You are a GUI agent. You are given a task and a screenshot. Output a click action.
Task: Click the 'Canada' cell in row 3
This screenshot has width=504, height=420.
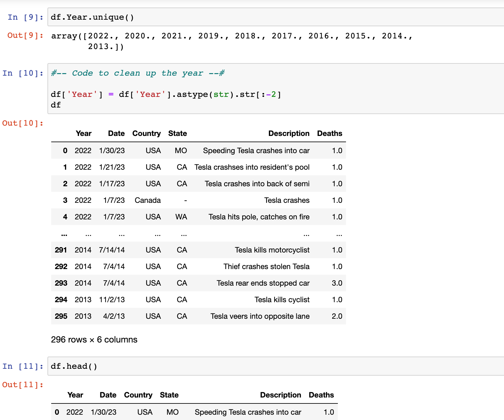(x=148, y=200)
